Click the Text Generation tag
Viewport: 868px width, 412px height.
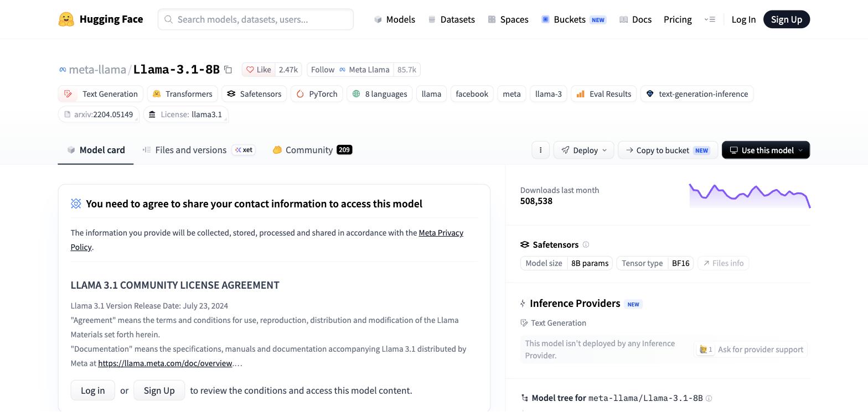(x=101, y=94)
